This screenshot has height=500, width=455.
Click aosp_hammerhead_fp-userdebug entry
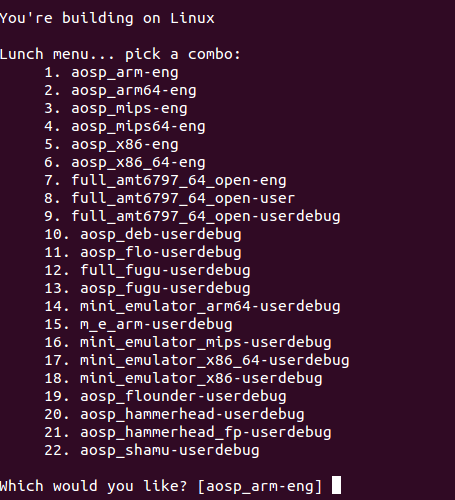click(x=206, y=433)
